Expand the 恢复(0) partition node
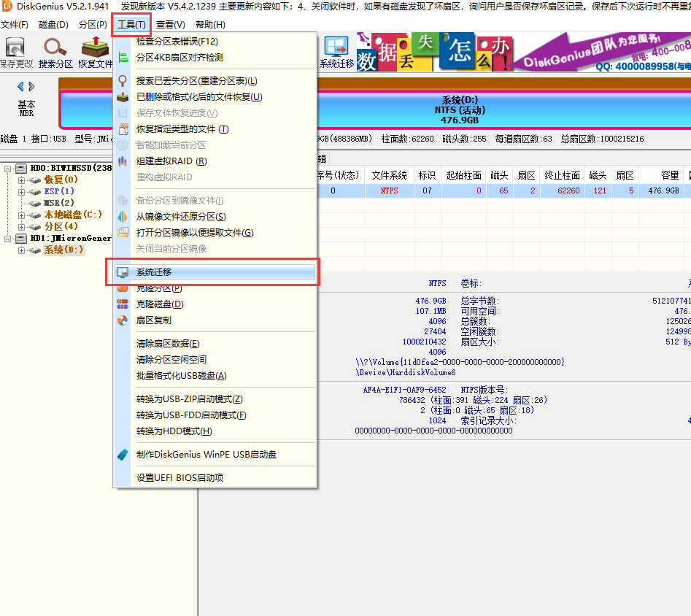The image size is (691, 616). coord(21,180)
